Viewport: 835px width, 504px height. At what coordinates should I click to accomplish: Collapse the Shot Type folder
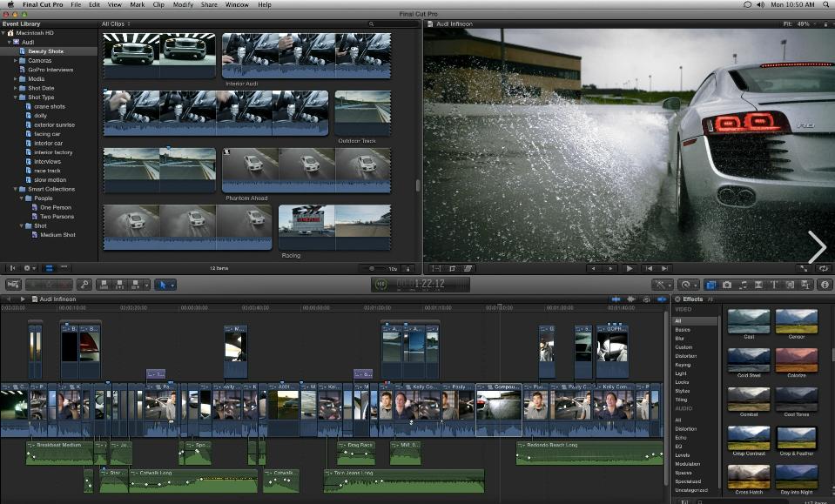point(17,97)
